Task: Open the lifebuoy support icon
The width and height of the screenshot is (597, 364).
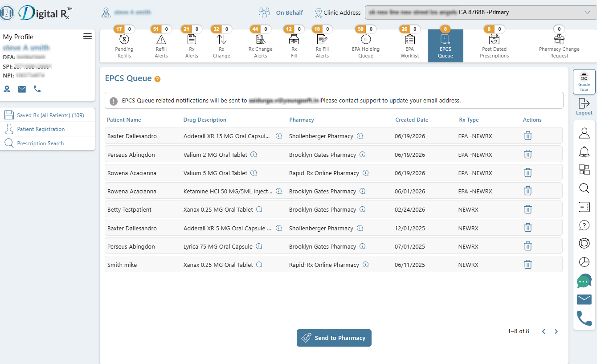Action: (584, 243)
